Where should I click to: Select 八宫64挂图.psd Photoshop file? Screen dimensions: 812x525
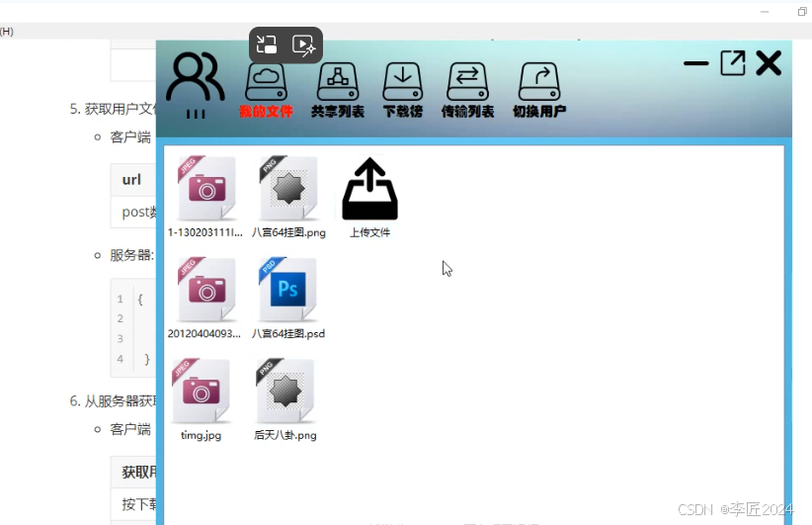click(x=287, y=291)
